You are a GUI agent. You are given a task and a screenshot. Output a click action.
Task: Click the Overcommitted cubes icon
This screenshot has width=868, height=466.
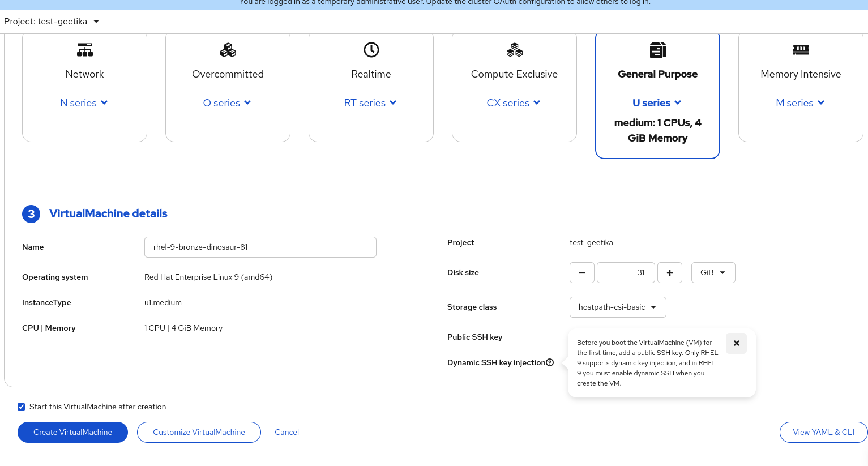pyautogui.click(x=228, y=50)
